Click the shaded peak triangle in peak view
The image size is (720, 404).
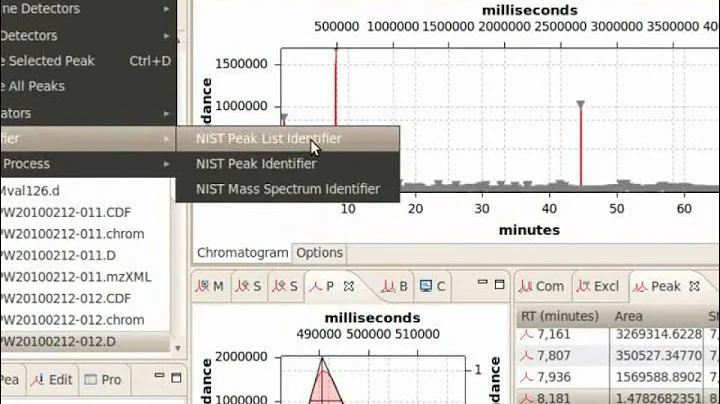[324, 388]
